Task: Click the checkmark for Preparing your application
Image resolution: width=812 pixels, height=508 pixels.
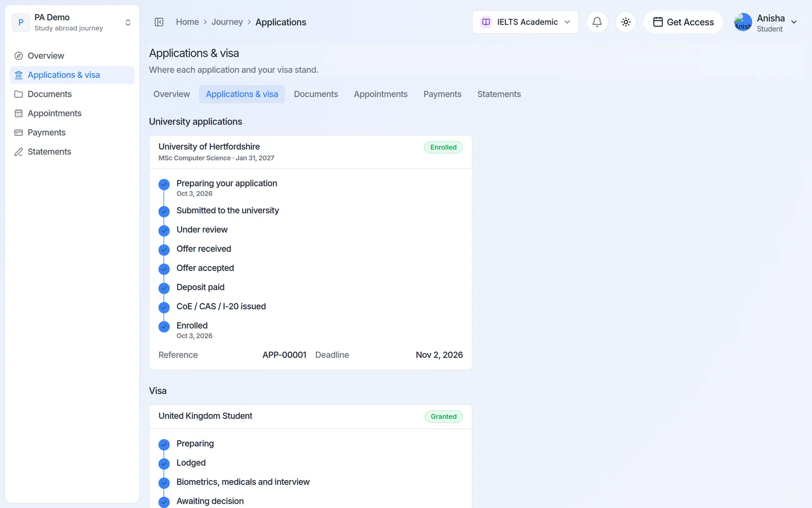Action: (x=164, y=184)
